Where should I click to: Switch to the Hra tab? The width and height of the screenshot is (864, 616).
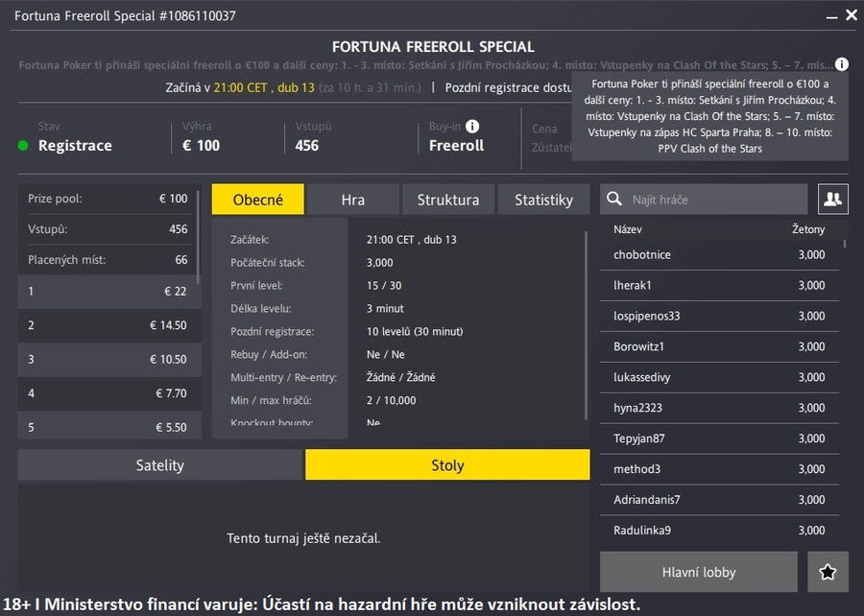click(x=352, y=200)
